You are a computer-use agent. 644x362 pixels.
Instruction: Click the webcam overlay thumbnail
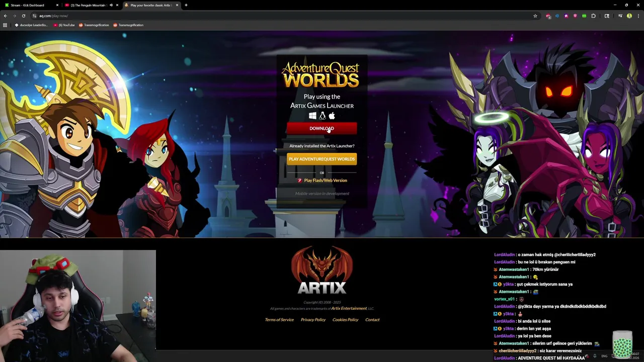(x=78, y=306)
